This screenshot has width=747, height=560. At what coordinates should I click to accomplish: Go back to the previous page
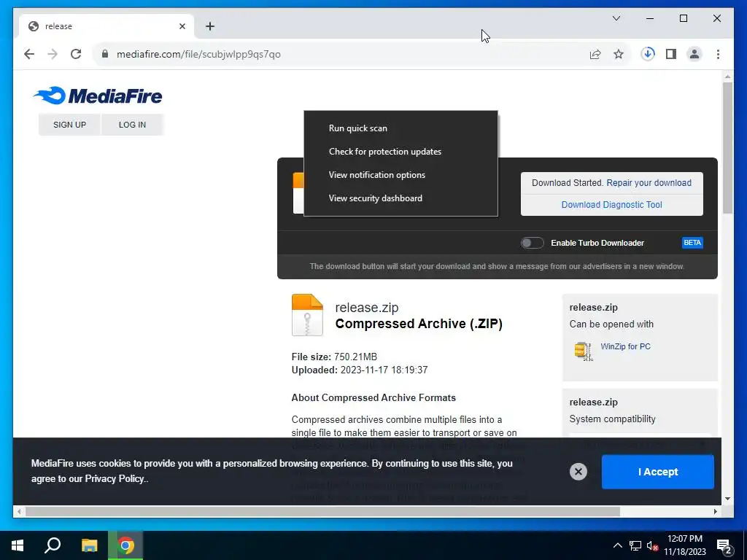pos(29,54)
